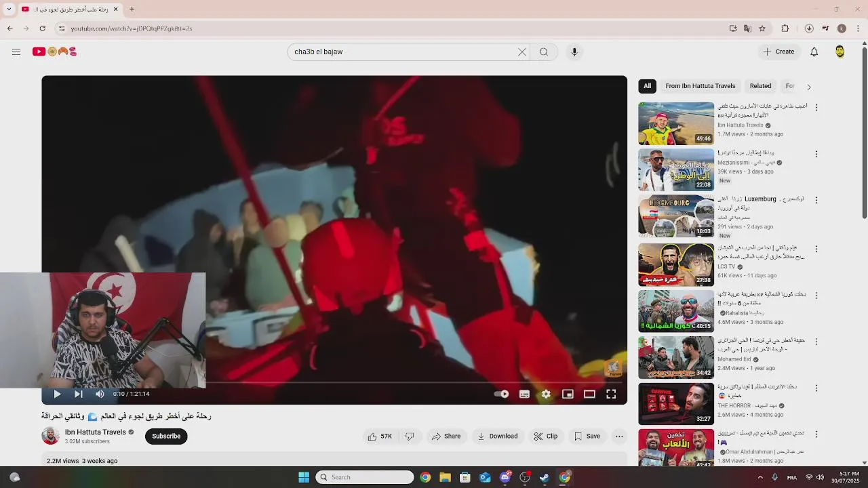
Task: Play the video
Action: tap(57, 394)
